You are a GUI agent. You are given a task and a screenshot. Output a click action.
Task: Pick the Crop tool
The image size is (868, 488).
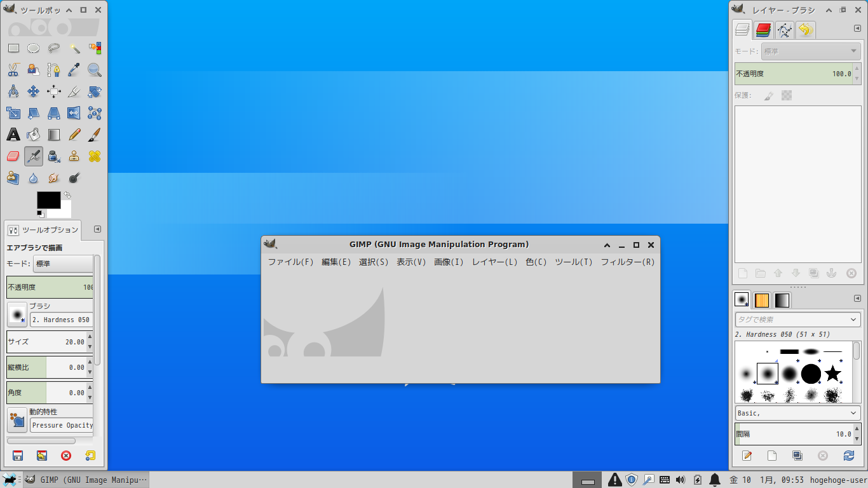point(74,91)
